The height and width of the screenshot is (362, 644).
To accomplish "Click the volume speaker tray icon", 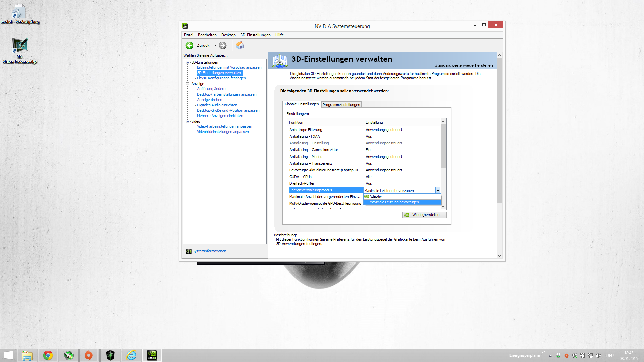I will point(598,356).
